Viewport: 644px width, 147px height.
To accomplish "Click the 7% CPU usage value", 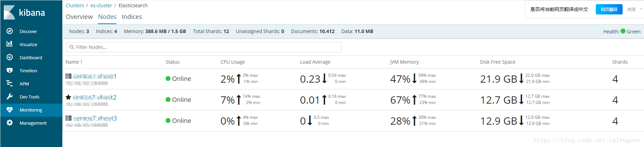I will [228, 100].
